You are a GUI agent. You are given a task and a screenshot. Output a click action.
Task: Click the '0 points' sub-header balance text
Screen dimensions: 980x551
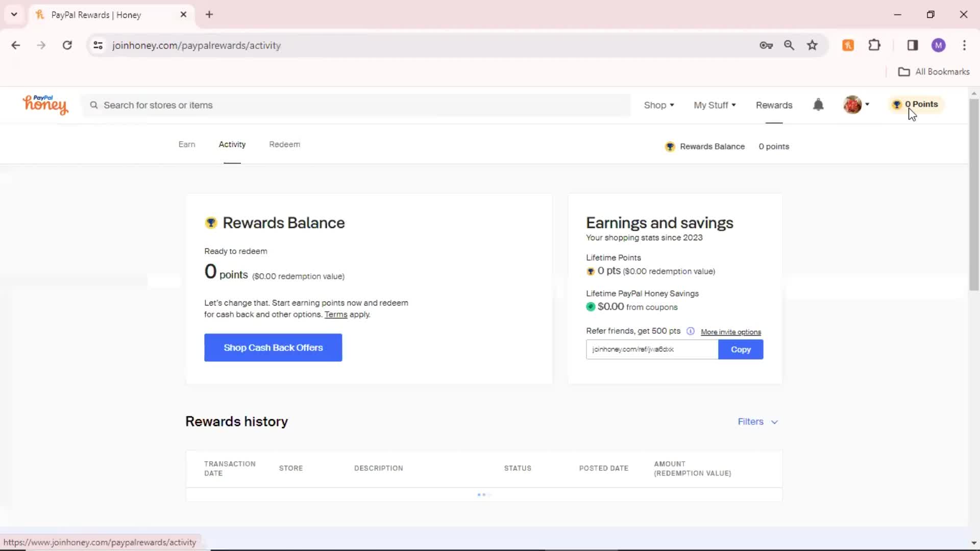click(x=774, y=146)
